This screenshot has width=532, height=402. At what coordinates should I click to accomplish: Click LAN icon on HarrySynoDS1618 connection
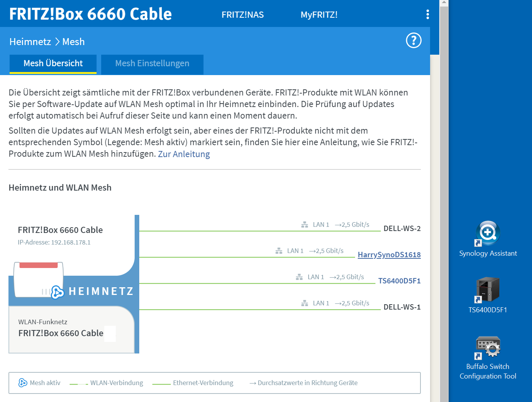[x=279, y=251]
